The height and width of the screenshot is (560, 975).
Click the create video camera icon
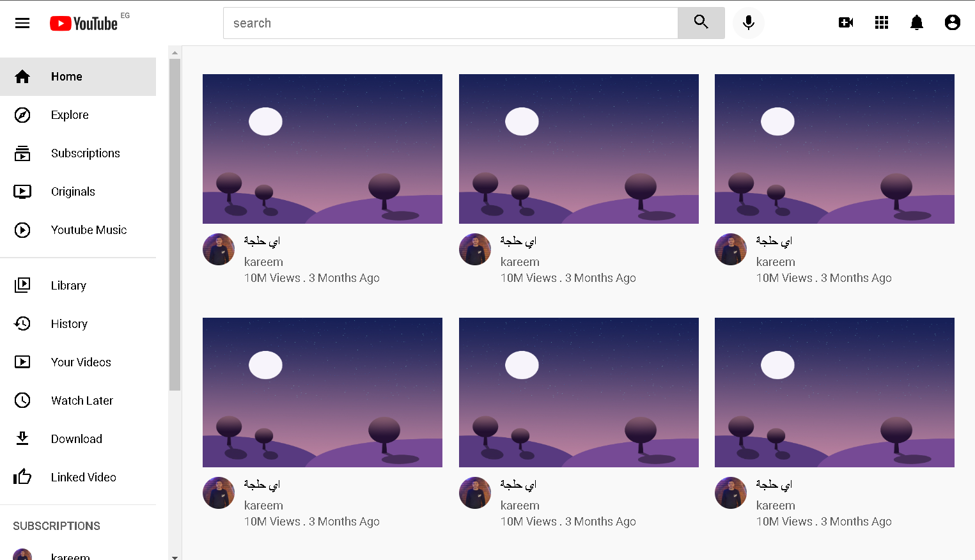846,23
